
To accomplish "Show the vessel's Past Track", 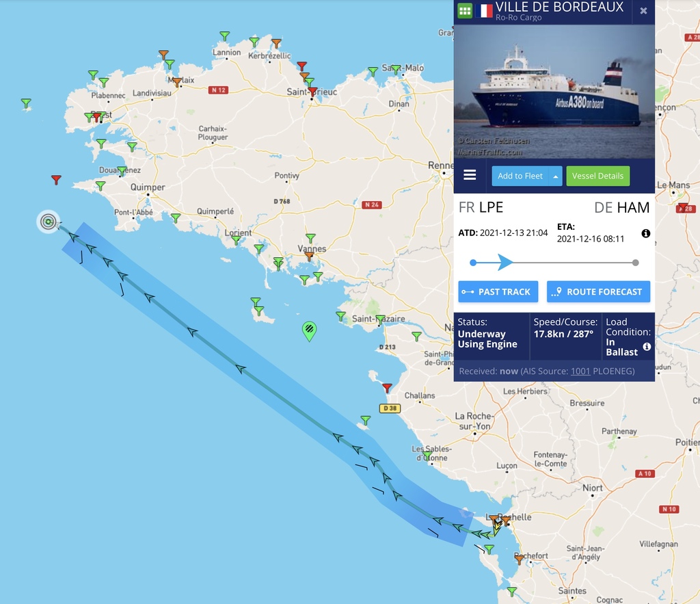I will click(x=498, y=291).
